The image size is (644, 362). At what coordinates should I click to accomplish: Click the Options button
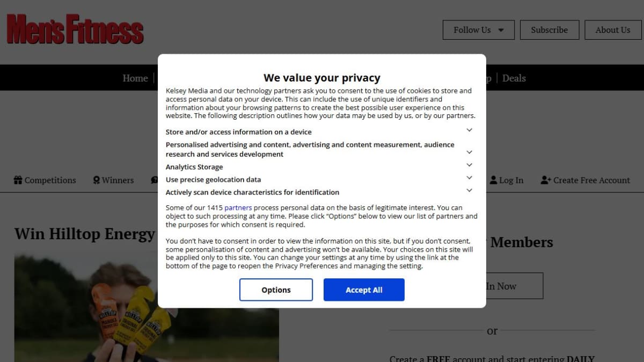276,290
